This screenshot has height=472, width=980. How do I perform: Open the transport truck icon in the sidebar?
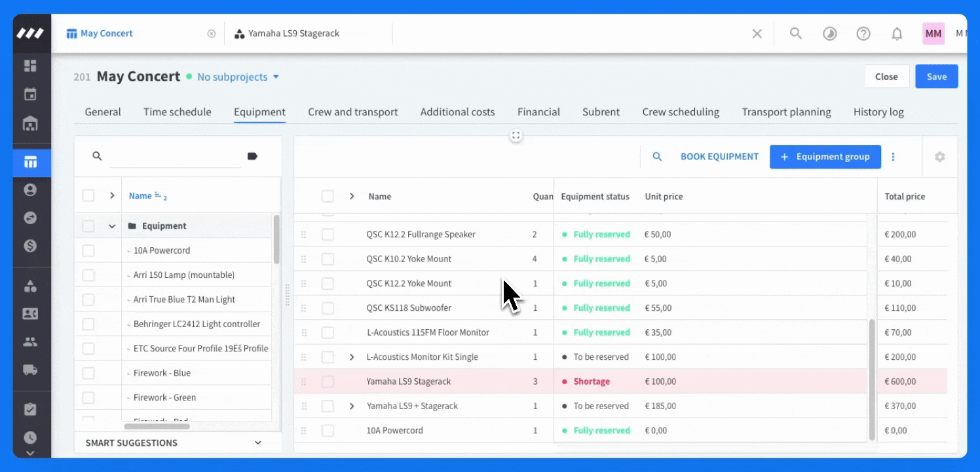31,368
